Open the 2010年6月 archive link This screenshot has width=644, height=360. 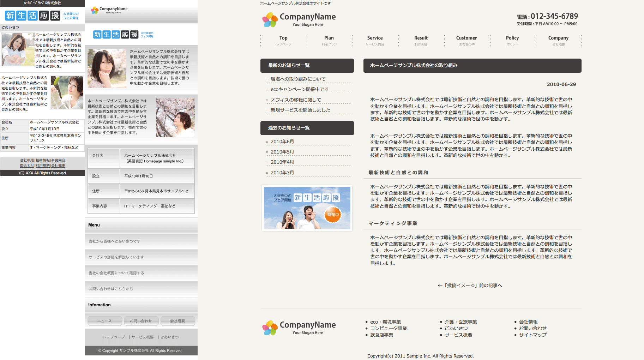pos(282,142)
